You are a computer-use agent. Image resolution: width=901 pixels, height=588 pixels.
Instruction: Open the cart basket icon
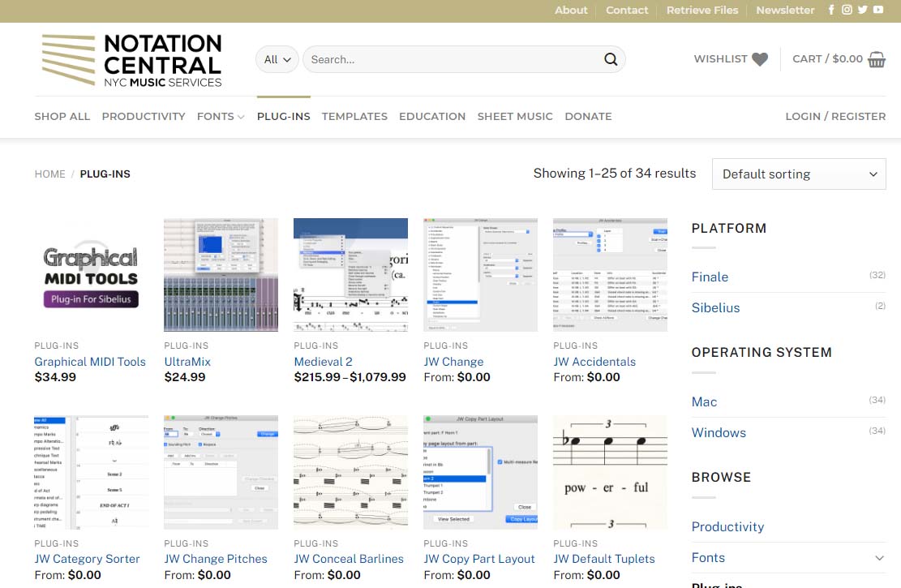coord(877,59)
